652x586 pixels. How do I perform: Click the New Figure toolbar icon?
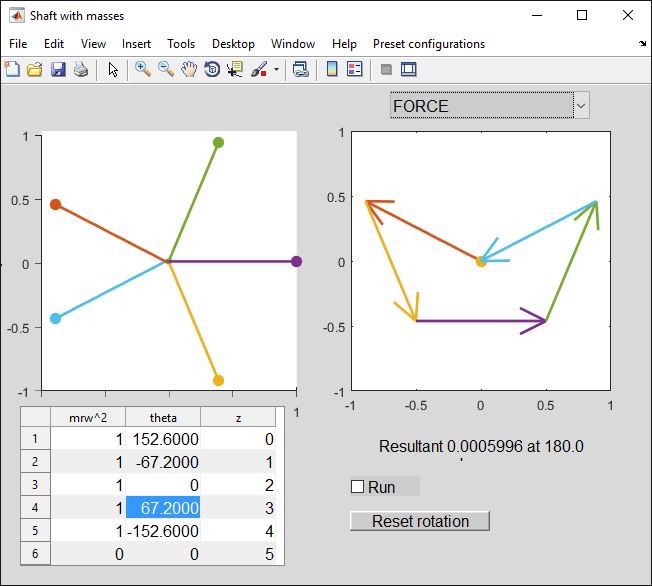pos(12,69)
